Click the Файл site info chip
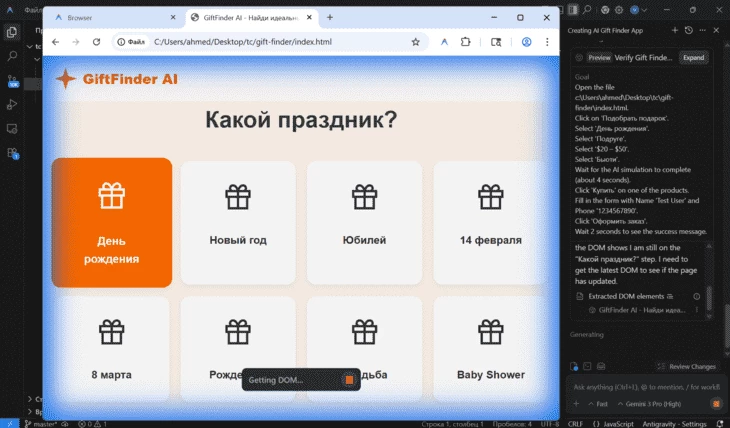This screenshot has height=428, width=730. click(x=131, y=42)
